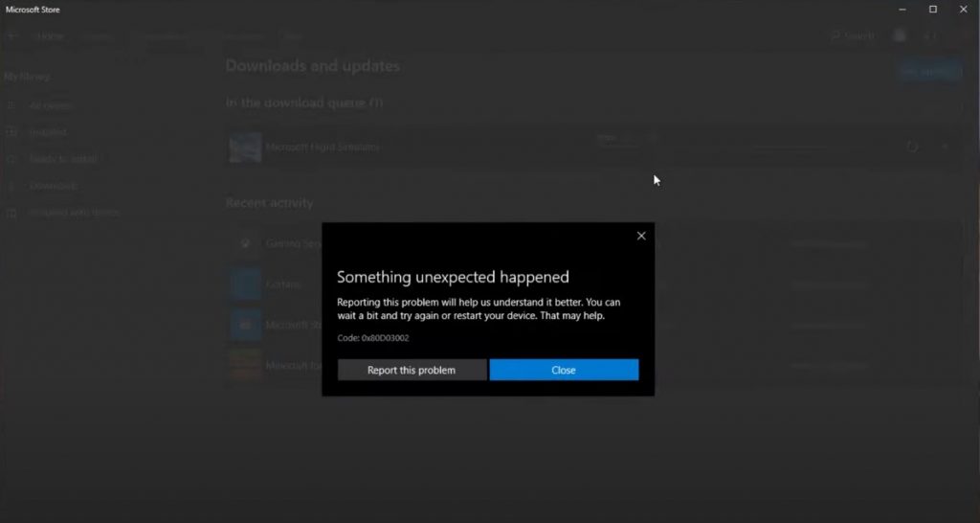
Task: Minimize the Microsoft Store window
Action: tap(902, 10)
